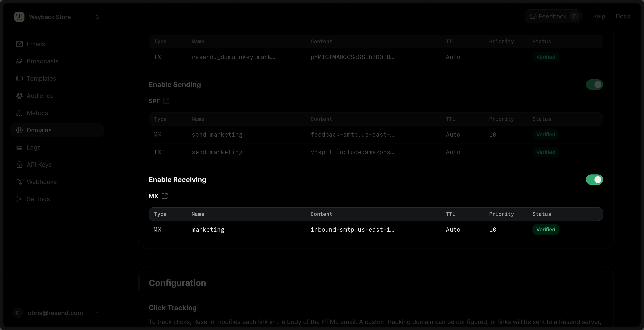
Task: Open the Logs page
Action: pos(33,147)
